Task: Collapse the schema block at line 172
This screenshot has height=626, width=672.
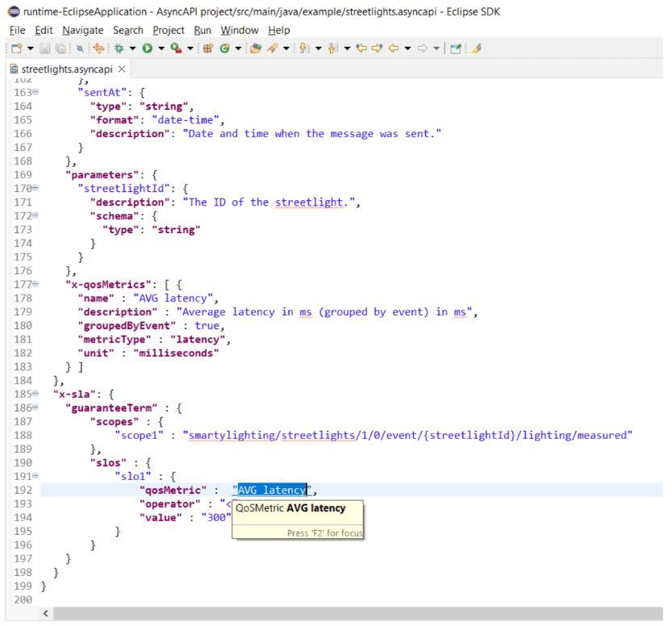Action: [x=35, y=215]
